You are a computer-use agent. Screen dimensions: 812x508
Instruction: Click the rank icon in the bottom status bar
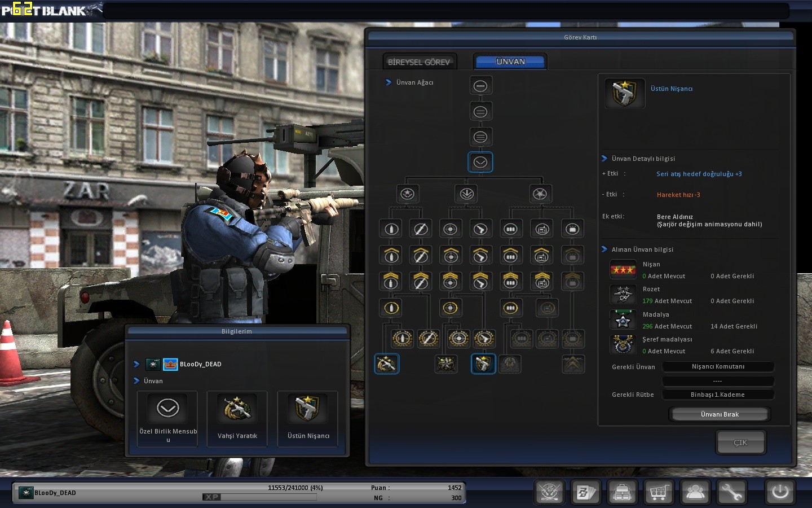[x=26, y=493]
